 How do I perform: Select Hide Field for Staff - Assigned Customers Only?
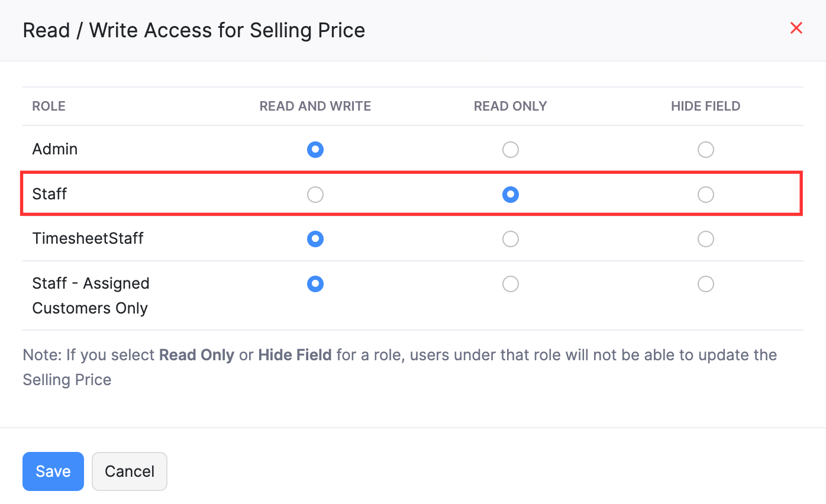[x=706, y=284]
